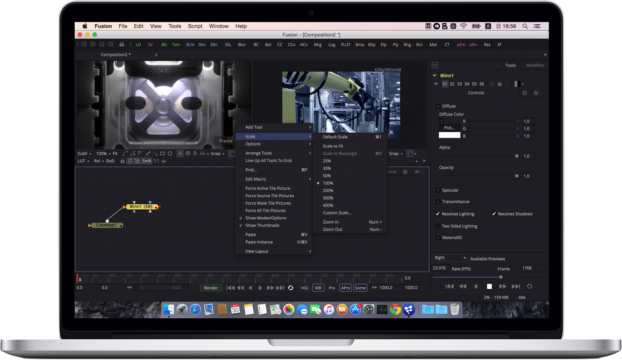Open the info tab beside the gear

[536, 93]
